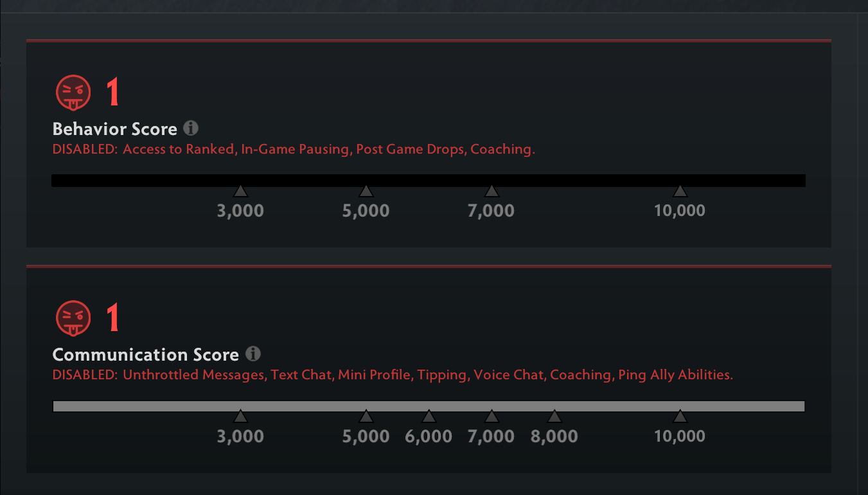868x495 pixels.
Task: Click the 10,000 marker on Communication bar
Action: coord(680,417)
